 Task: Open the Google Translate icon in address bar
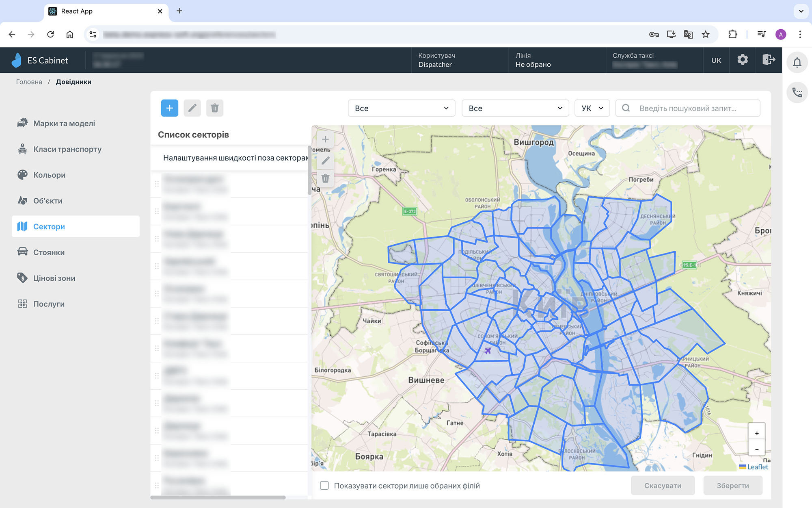pyautogui.click(x=688, y=35)
